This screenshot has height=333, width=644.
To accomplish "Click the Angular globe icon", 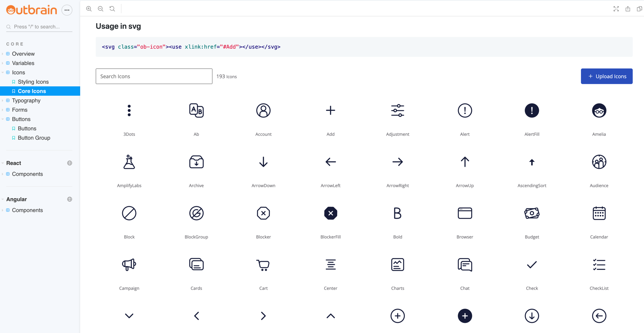I will pos(70,199).
